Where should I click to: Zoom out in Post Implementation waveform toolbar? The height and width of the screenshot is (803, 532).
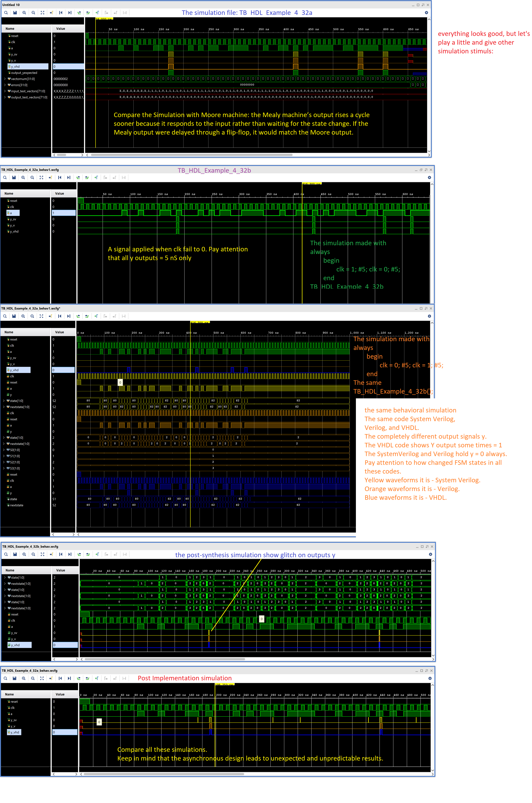33,678
